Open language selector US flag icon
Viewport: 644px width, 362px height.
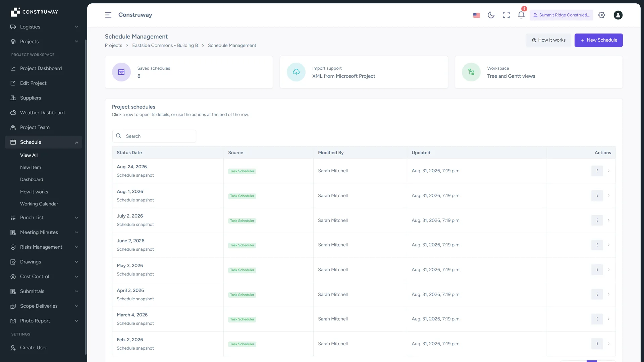point(476,15)
